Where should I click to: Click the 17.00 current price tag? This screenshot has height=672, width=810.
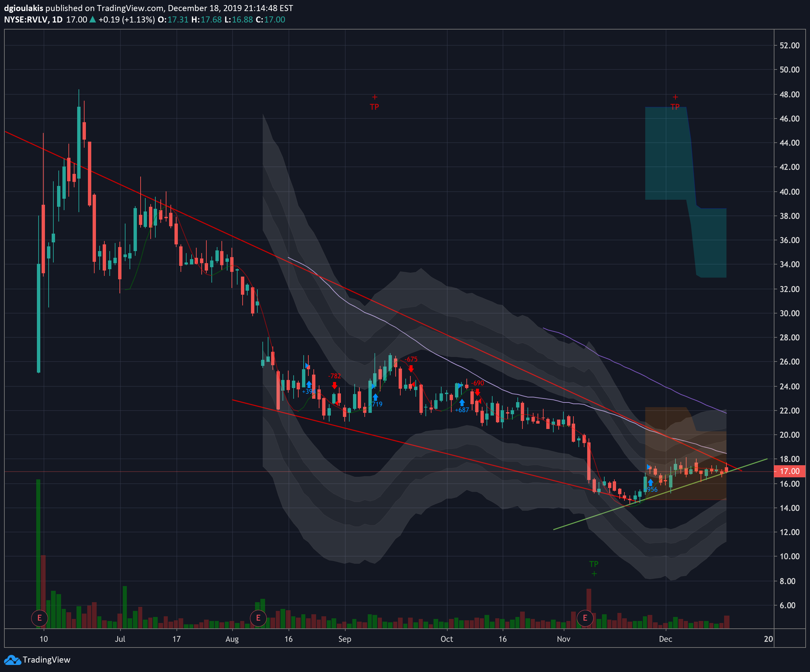tap(789, 471)
